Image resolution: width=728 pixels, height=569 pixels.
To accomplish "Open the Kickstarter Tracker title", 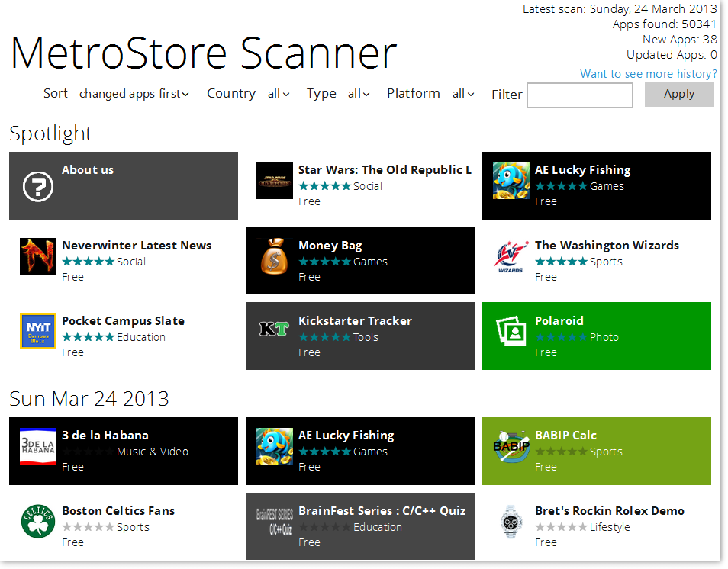I will click(355, 320).
